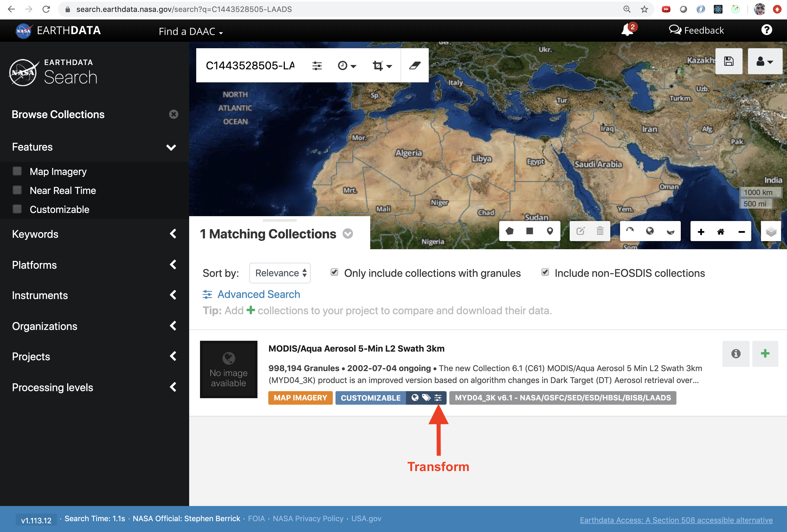787x532 pixels.
Task: Open the FOIA footer link
Action: point(256,518)
